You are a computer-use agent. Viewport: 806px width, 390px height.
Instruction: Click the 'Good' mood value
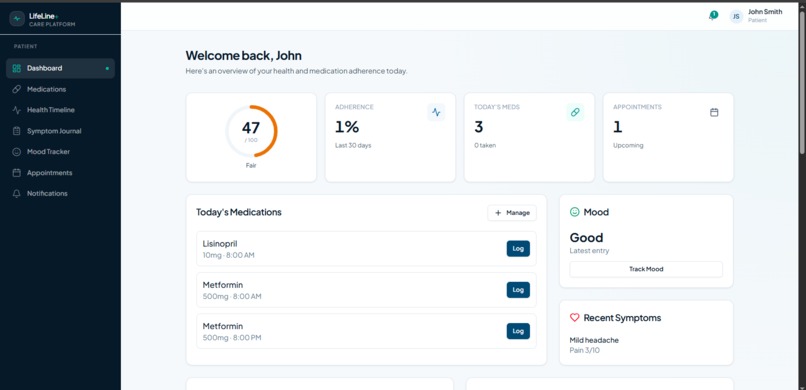click(x=587, y=237)
